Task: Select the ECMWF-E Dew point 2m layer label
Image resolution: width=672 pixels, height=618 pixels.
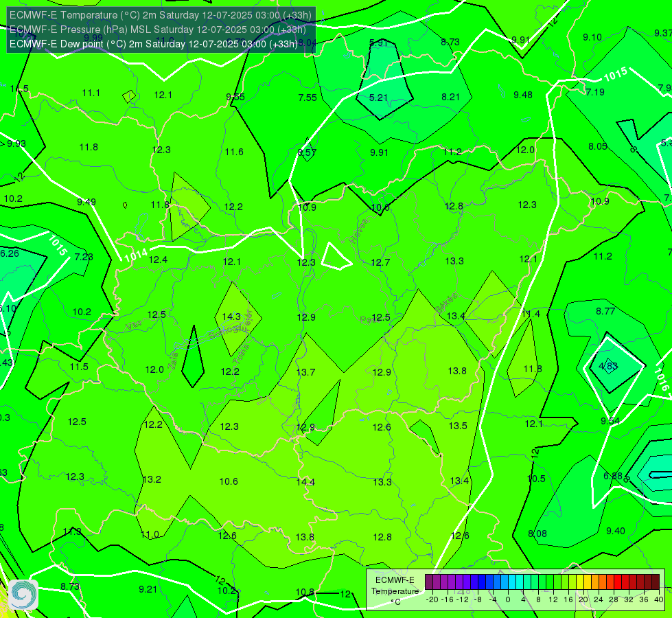Action: 154,44
